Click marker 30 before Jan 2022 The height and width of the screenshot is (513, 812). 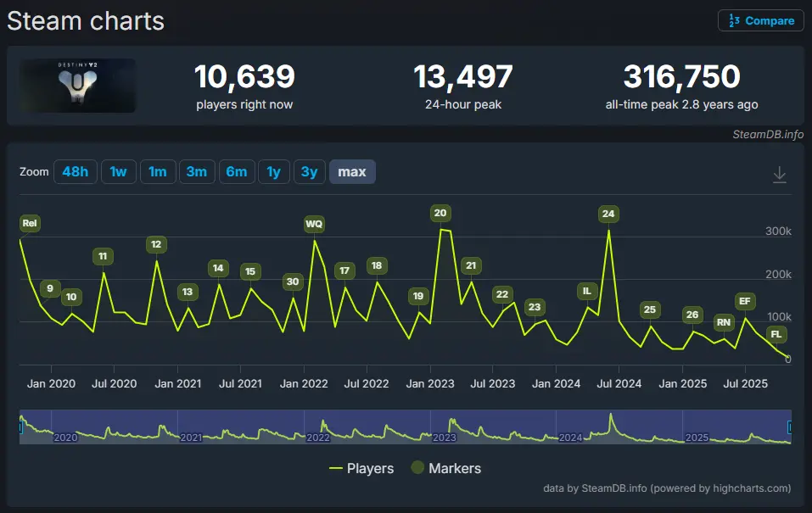293,282
